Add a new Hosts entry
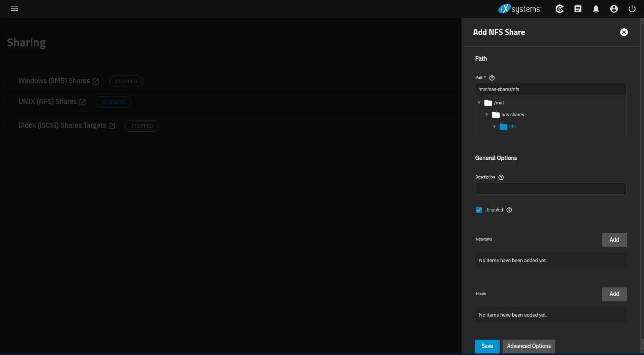The width and height of the screenshot is (644, 355). [x=614, y=294]
